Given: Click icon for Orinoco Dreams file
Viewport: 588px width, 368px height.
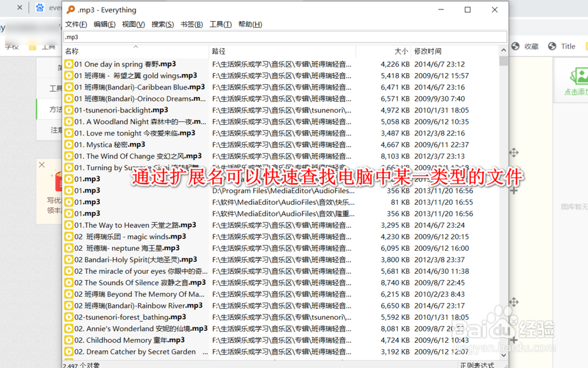Looking at the screenshot, I should [69, 99].
